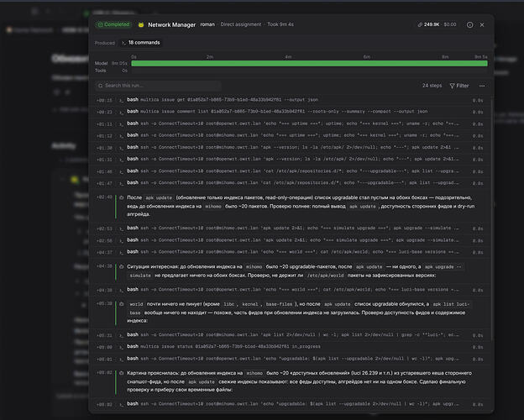Click terminal icon of +01:47 repositories.d step
Viewport: 524px width, 420px height.
[x=122, y=183]
